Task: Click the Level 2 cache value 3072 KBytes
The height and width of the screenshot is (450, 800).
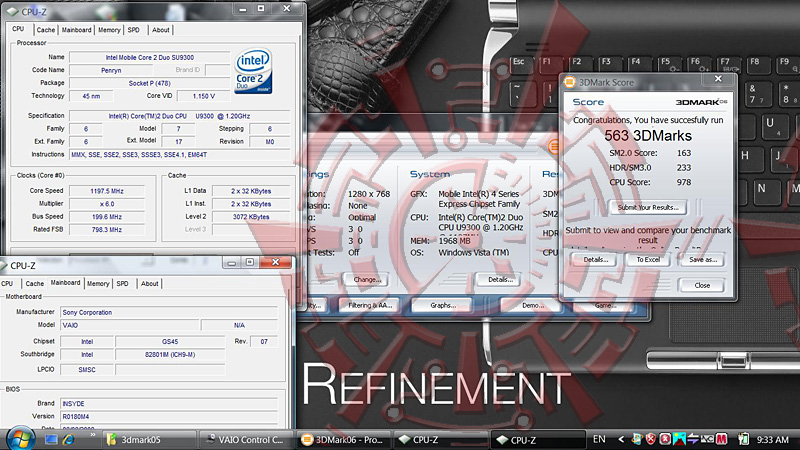Action: (251, 217)
